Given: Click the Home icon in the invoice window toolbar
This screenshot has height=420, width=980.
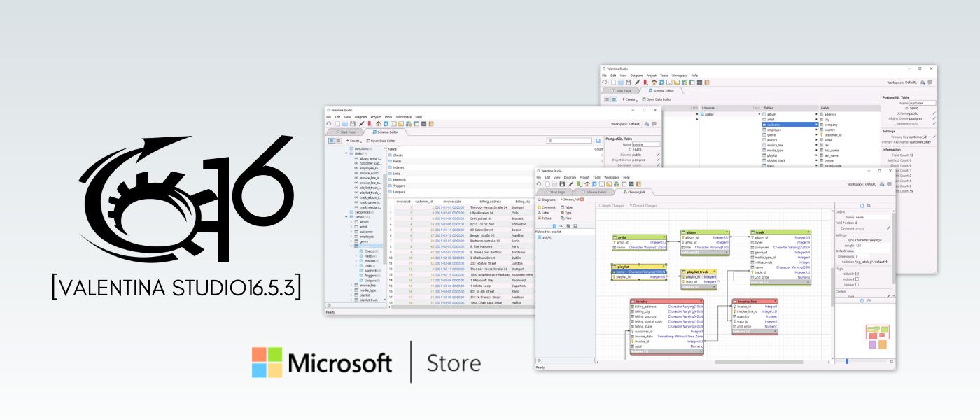Looking at the screenshot, I should 378,124.
